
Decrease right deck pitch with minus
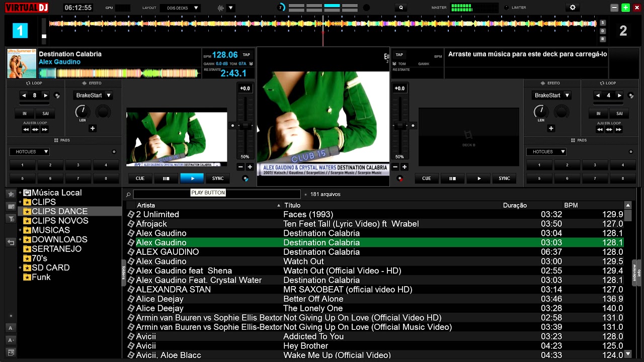tap(395, 167)
